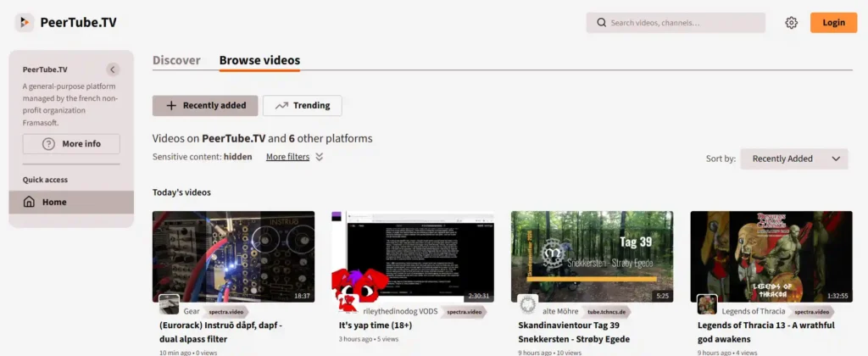Screen dimensions: 868x356
Task: Open title 'Skandinavientour Tag 39 Snekkersten - Strøby Egede'
Action: (x=574, y=332)
